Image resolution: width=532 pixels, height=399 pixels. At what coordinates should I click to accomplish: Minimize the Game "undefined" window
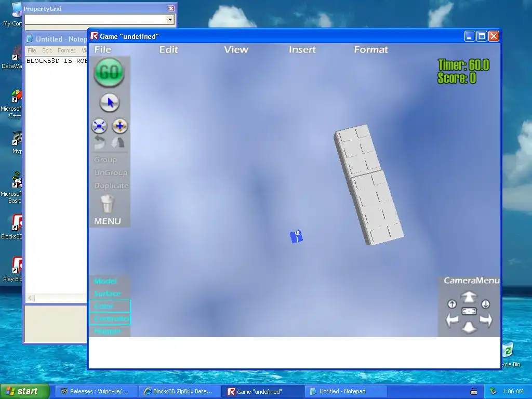click(470, 36)
